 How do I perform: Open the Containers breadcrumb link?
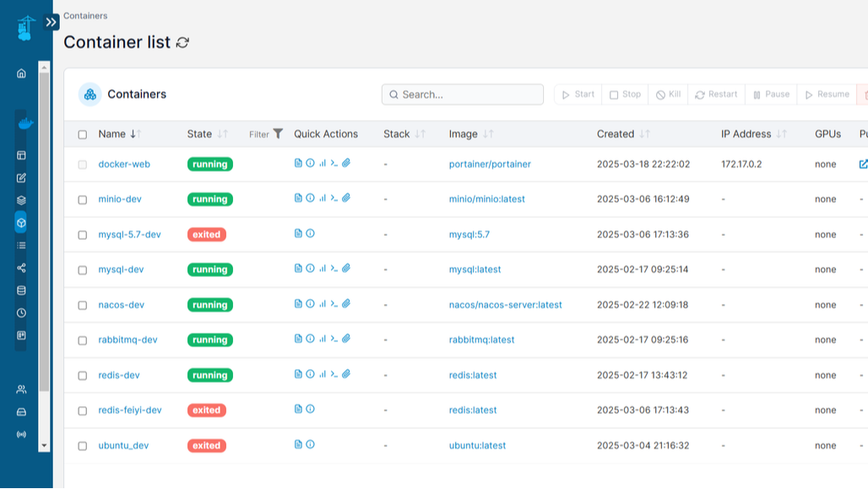tap(85, 15)
